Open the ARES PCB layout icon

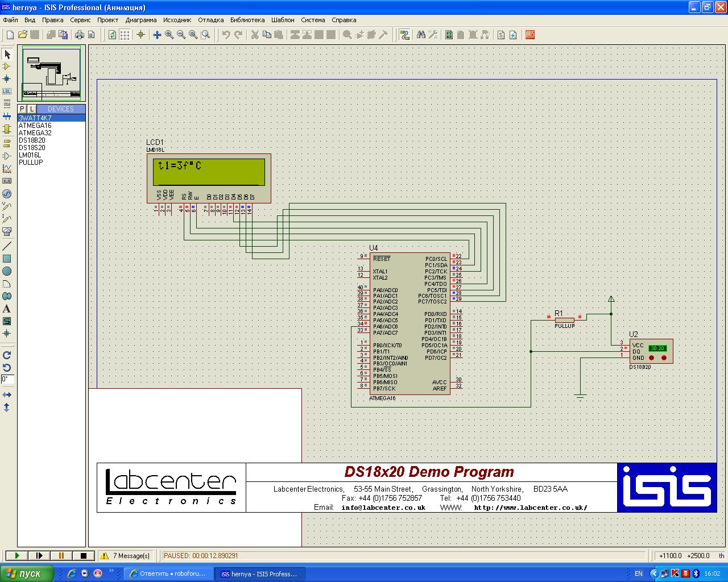[x=530, y=35]
